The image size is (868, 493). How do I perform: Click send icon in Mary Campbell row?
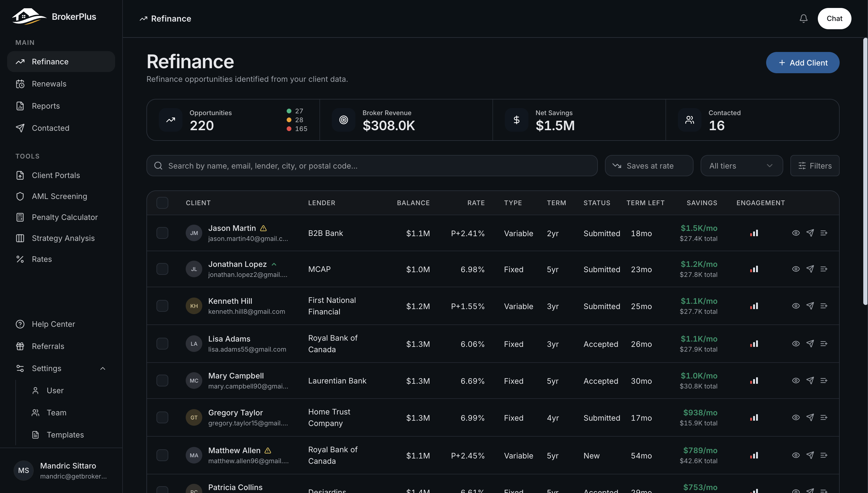pyautogui.click(x=810, y=381)
